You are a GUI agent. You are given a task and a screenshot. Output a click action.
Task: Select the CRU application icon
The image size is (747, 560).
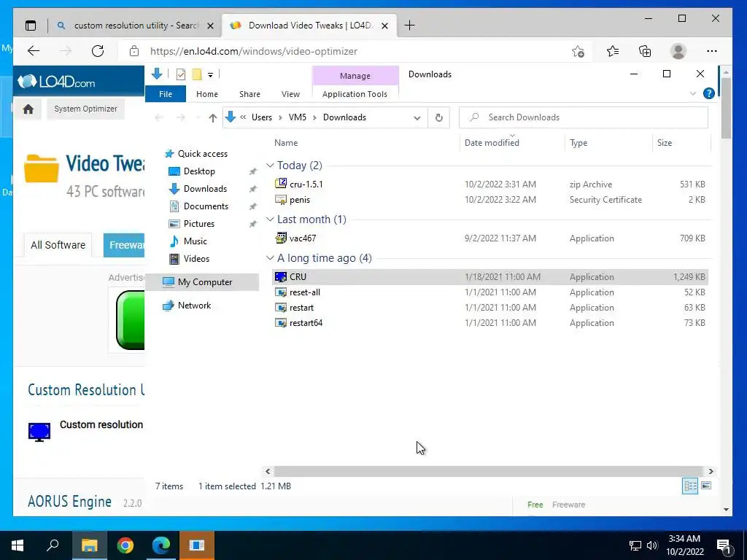[x=281, y=276]
